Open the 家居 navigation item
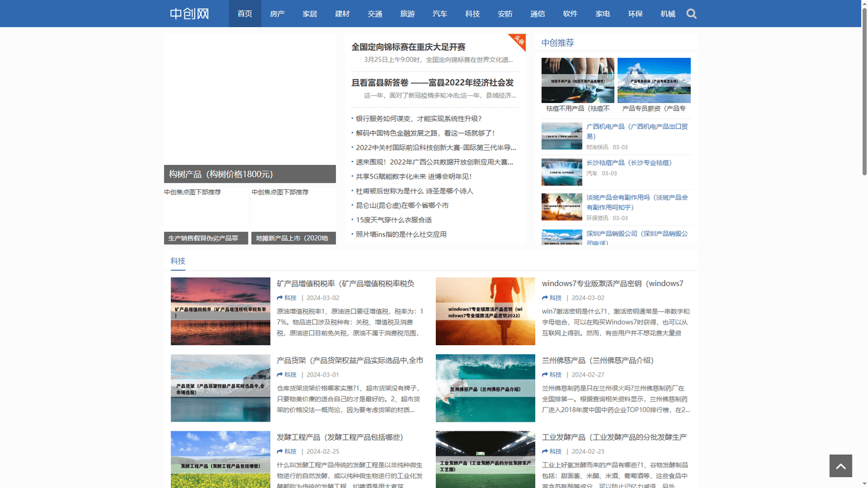868x488 pixels. (310, 13)
